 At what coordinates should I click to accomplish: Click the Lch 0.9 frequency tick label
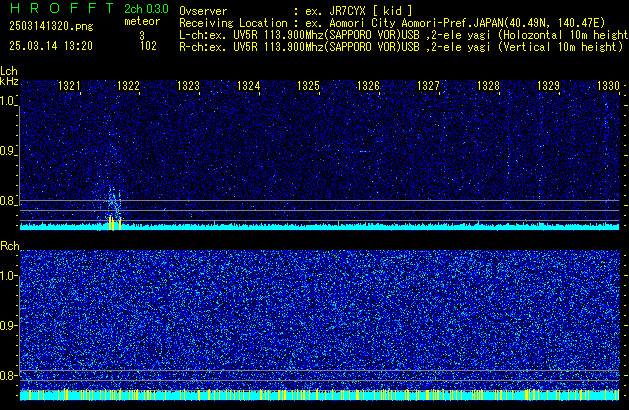8,151
